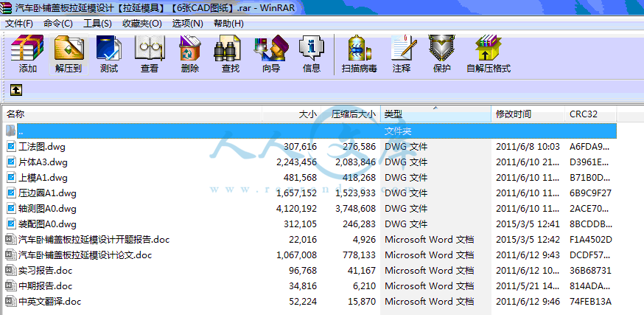Click size value 4,120,192
The width and height of the screenshot is (644, 315).
[x=296, y=209]
